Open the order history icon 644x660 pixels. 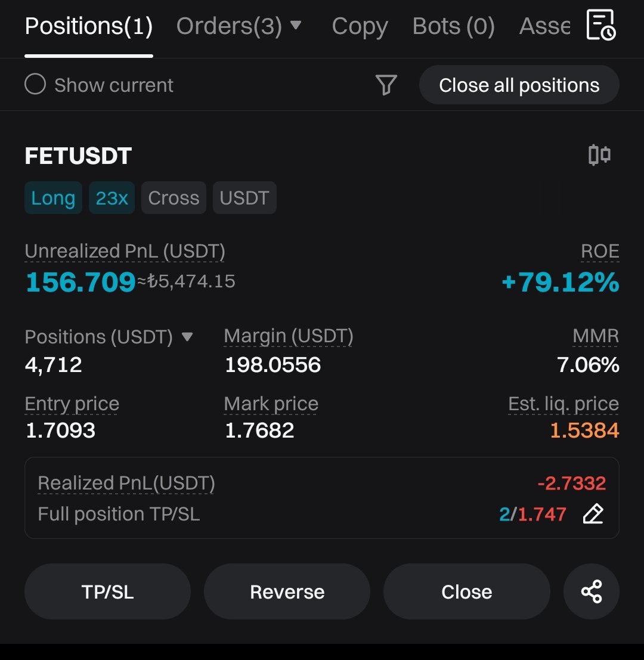[600, 25]
